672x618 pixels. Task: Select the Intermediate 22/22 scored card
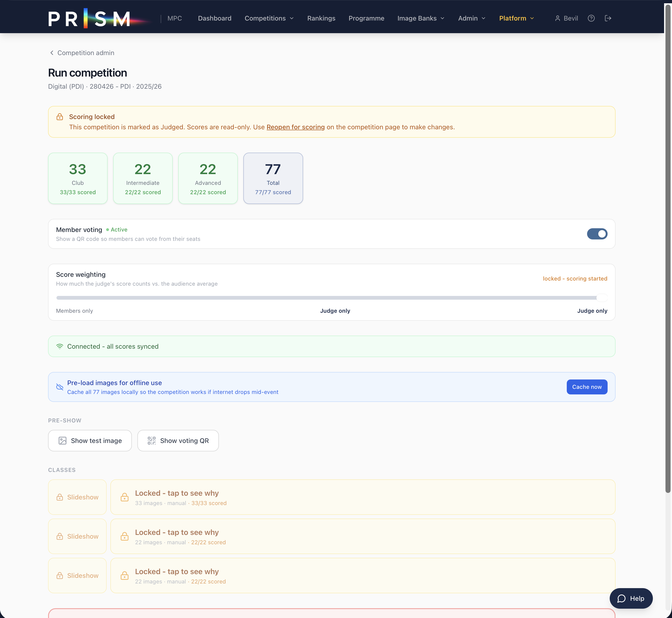[x=143, y=178]
